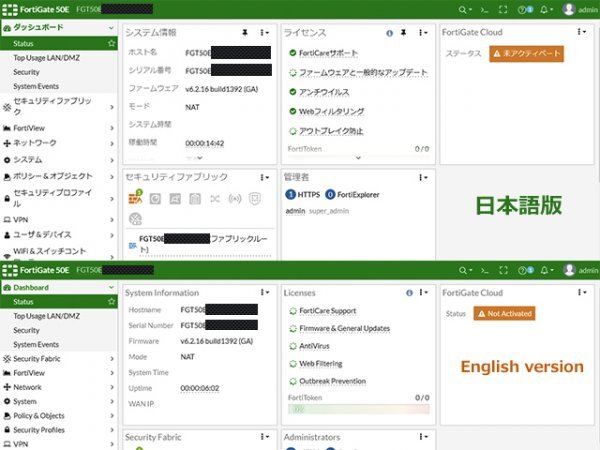600x450 pixels.
Task: Expand VPN in Japanese sidebar
Action: pos(59,220)
